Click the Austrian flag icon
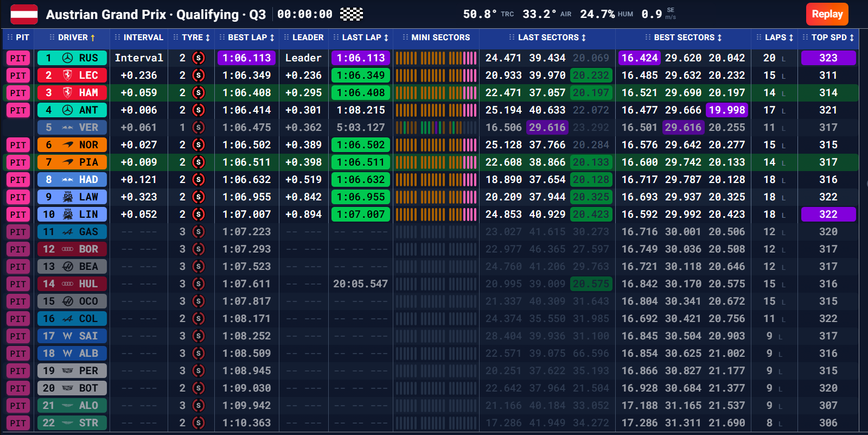 (24, 15)
